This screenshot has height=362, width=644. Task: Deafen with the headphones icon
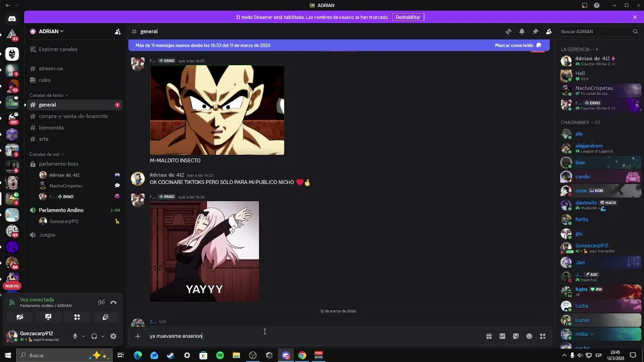point(94,336)
